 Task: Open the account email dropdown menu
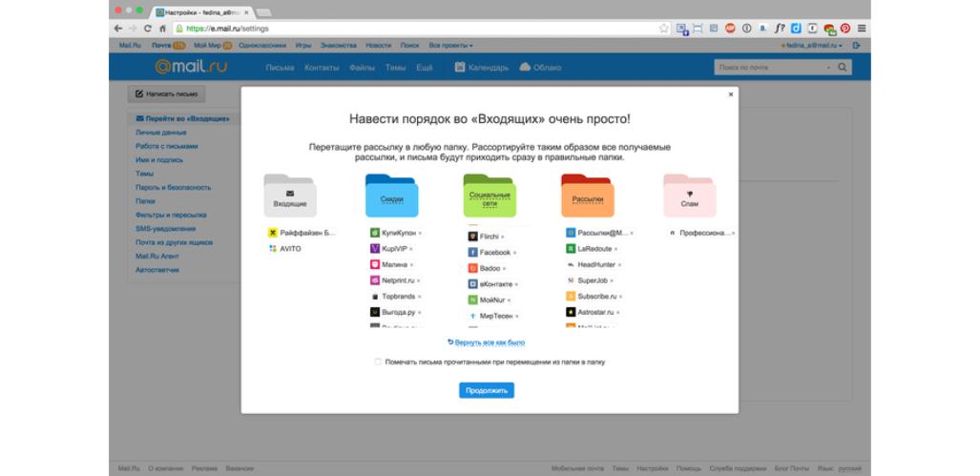pos(809,45)
